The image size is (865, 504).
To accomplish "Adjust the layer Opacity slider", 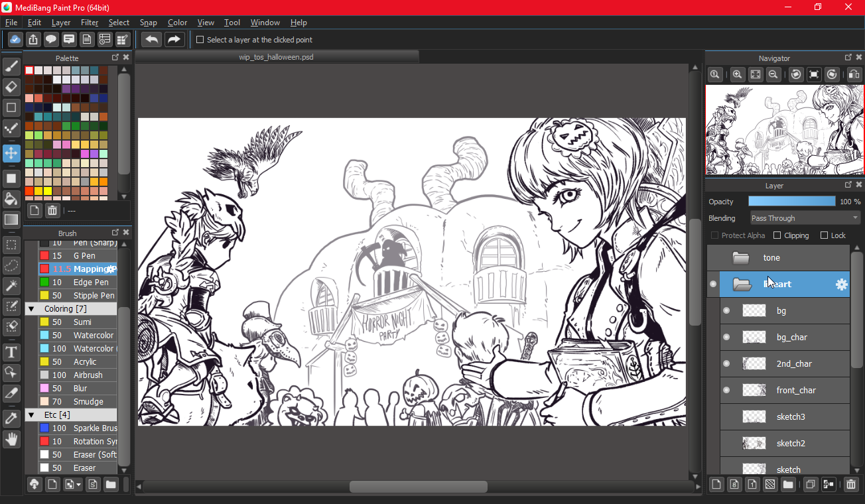I will click(x=791, y=202).
